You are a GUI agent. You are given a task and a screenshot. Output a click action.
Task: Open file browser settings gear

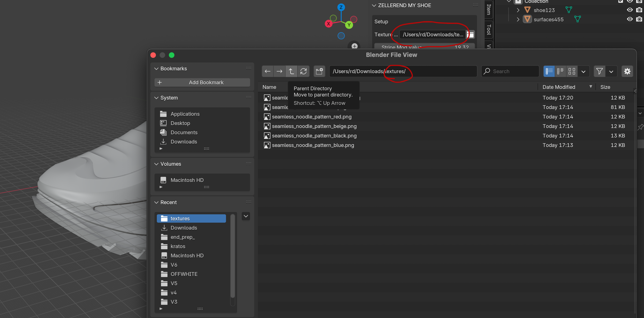627,71
